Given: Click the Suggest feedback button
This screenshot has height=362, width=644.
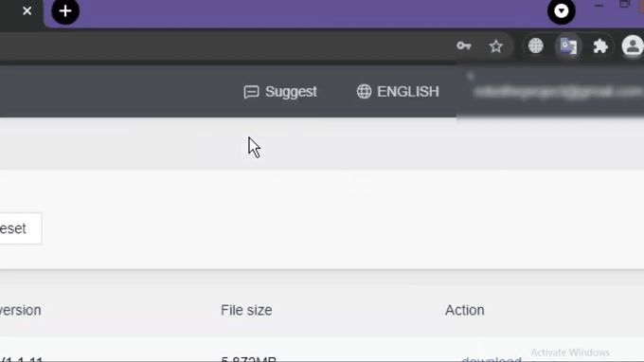Looking at the screenshot, I should pyautogui.click(x=280, y=92).
